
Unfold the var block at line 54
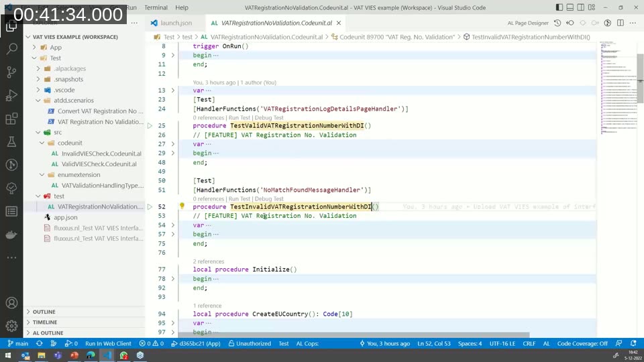point(173,225)
